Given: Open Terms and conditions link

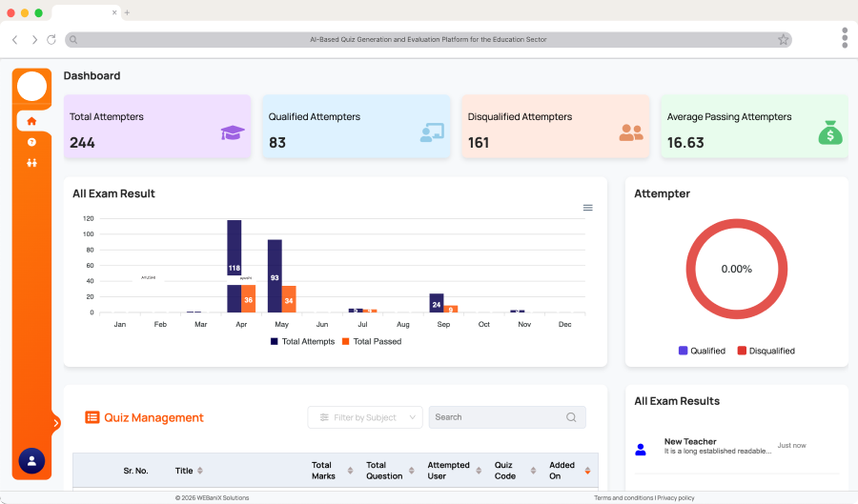Looking at the screenshot, I should tap(623, 498).
